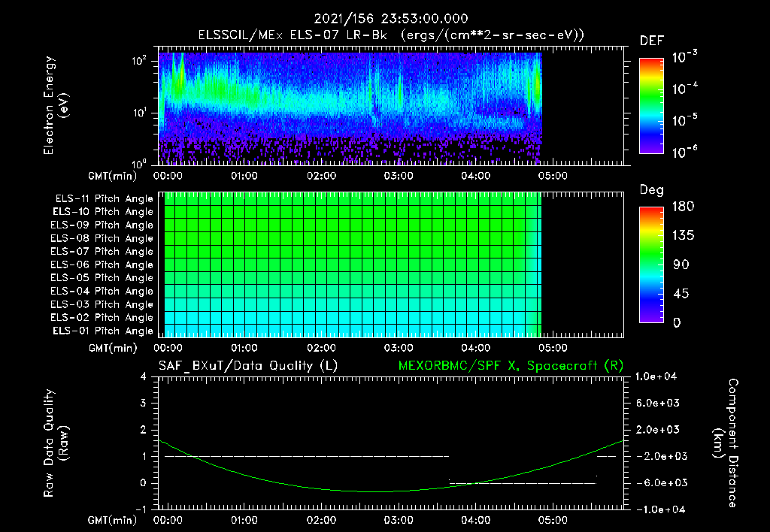Select the ELS-11 Pitch Angle row label

(104, 199)
